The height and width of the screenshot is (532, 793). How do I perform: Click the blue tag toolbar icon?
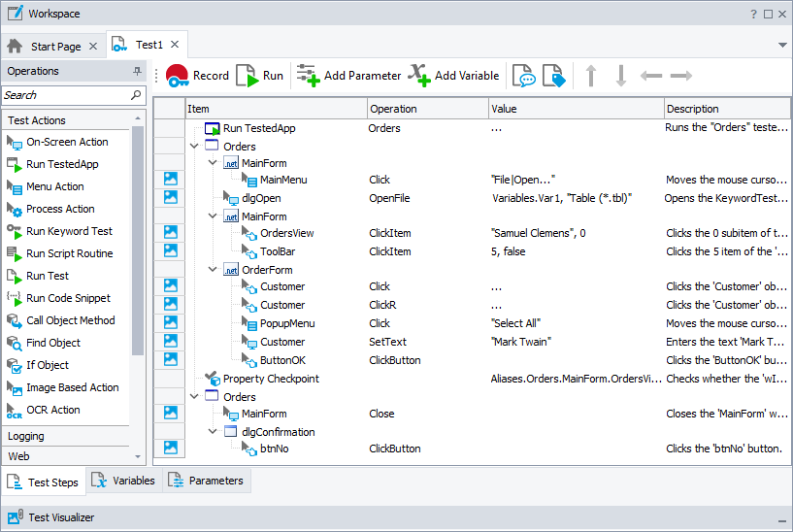552,77
